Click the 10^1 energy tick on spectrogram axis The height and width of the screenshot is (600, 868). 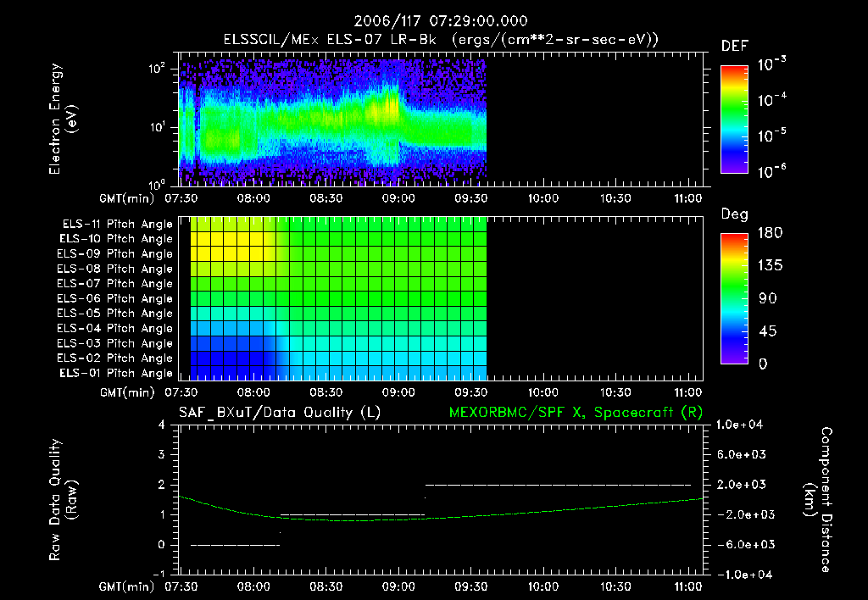[x=157, y=127]
